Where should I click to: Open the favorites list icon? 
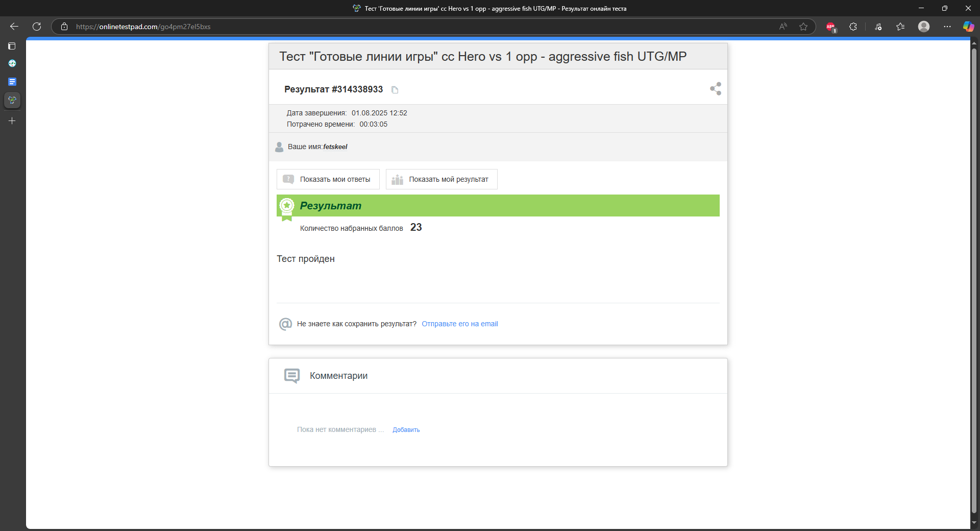tap(900, 27)
